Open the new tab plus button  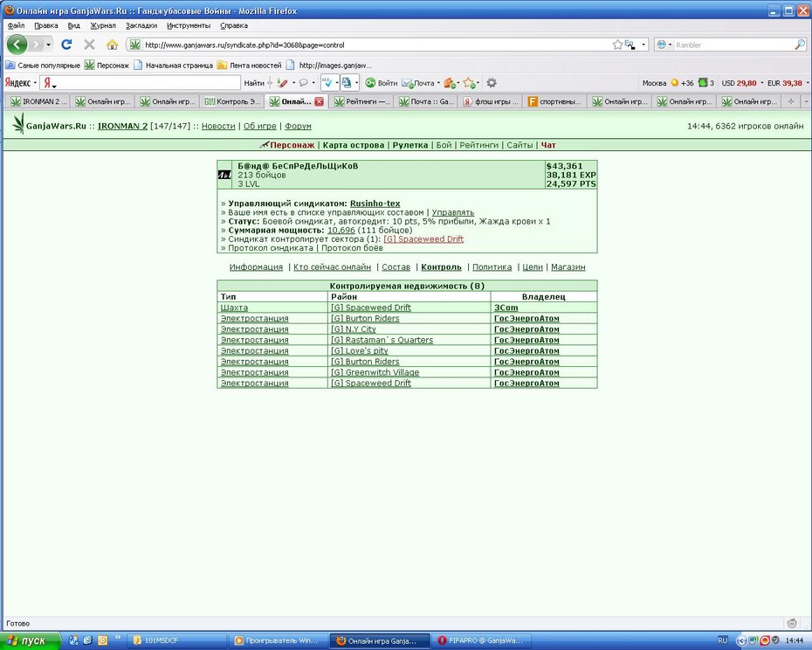(x=790, y=101)
